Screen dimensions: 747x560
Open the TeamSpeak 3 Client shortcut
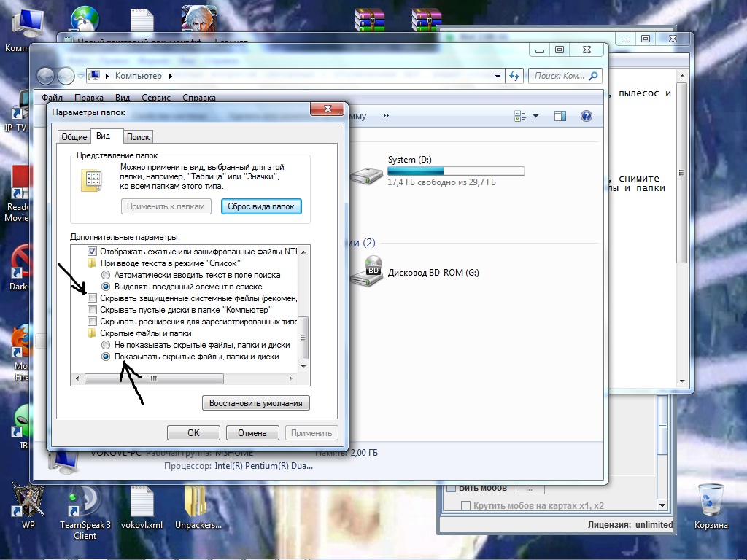pyautogui.click(x=85, y=512)
